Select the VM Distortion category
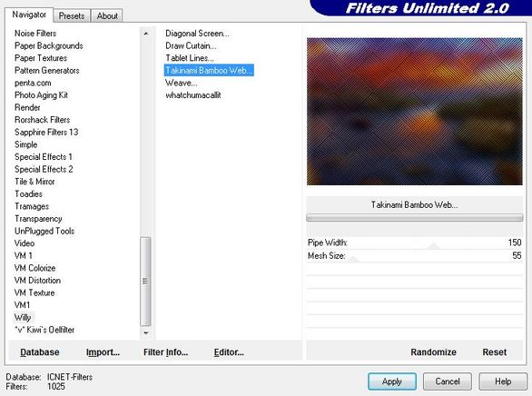Image resolution: width=532 pixels, height=396 pixels. (x=37, y=281)
